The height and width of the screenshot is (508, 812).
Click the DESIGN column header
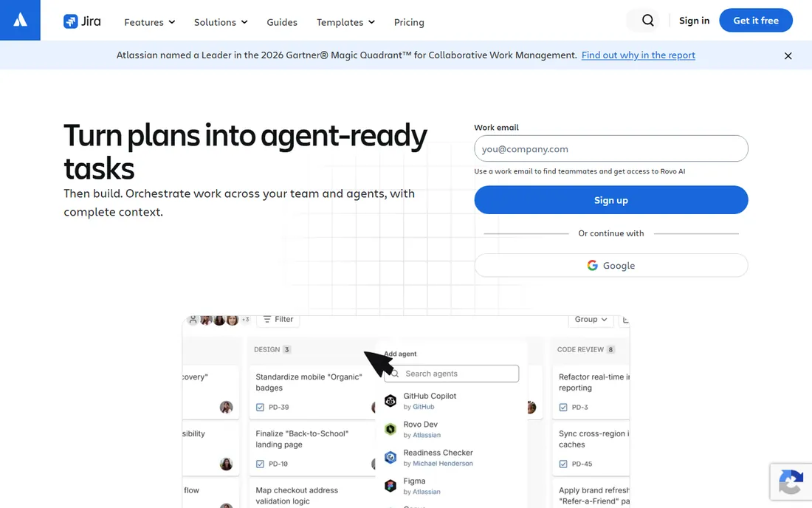(x=272, y=349)
